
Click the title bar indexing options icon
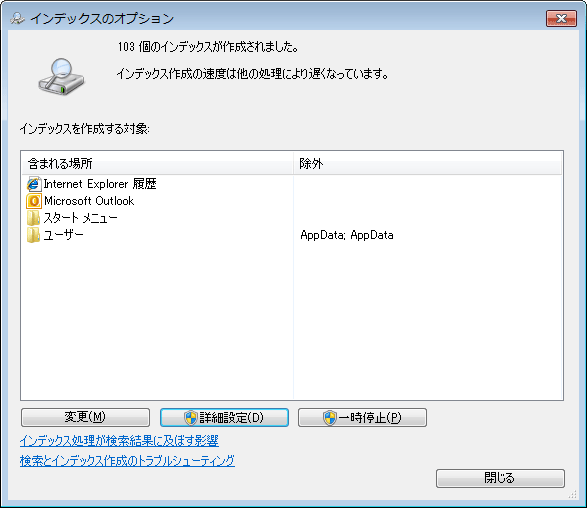[17, 18]
